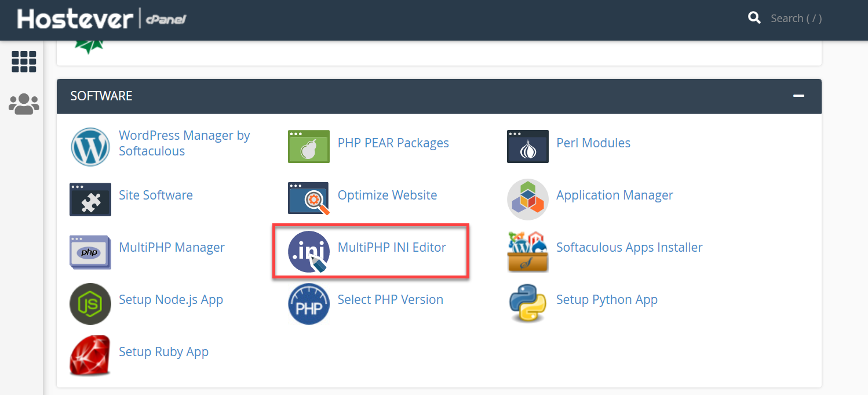The width and height of the screenshot is (868, 395).
Task: Open the Softaculous Apps Installer link
Action: (x=629, y=248)
